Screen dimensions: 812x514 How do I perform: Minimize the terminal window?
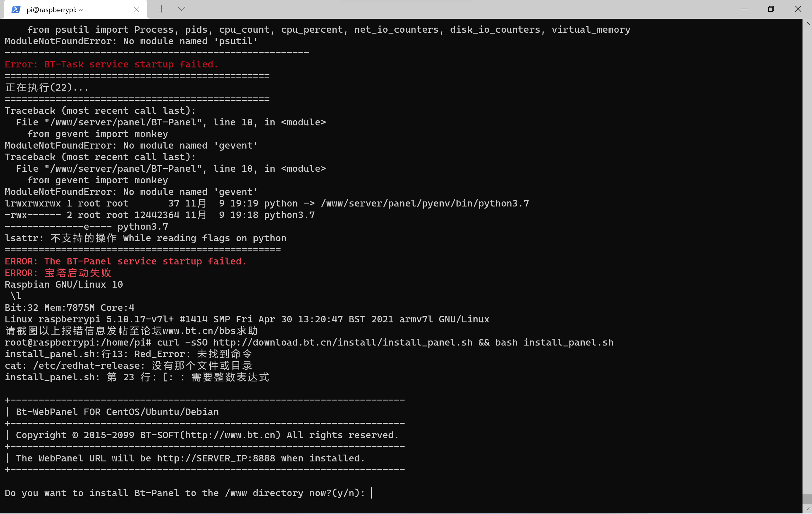pos(743,9)
